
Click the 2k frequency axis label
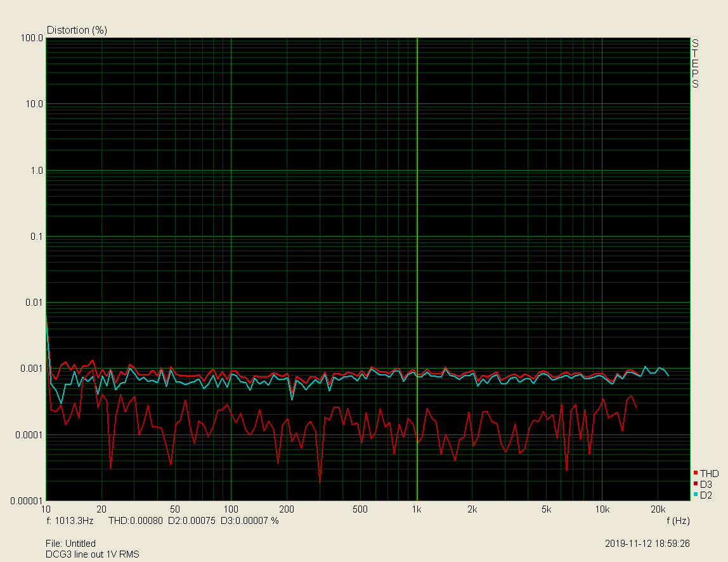pyautogui.click(x=472, y=509)
